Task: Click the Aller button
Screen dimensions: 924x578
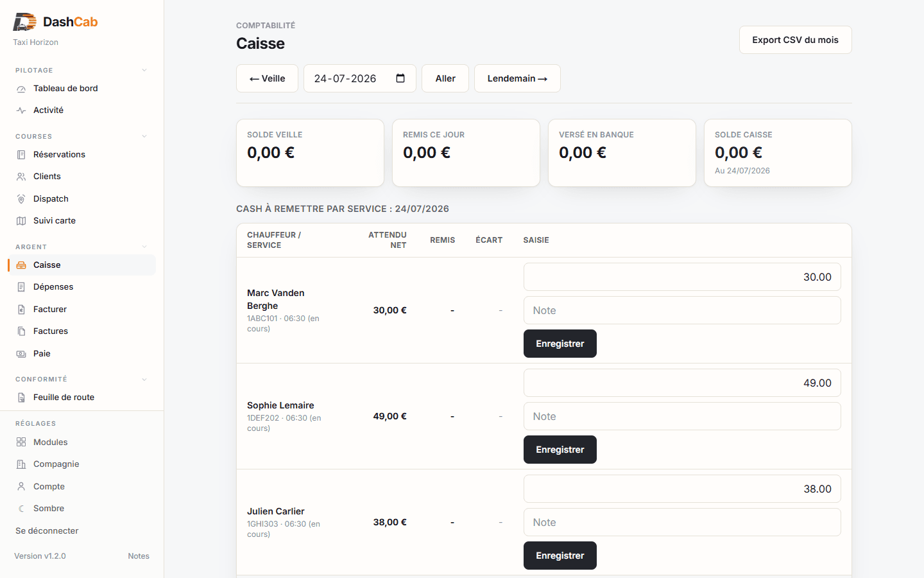Action: [x=445, y=78]
